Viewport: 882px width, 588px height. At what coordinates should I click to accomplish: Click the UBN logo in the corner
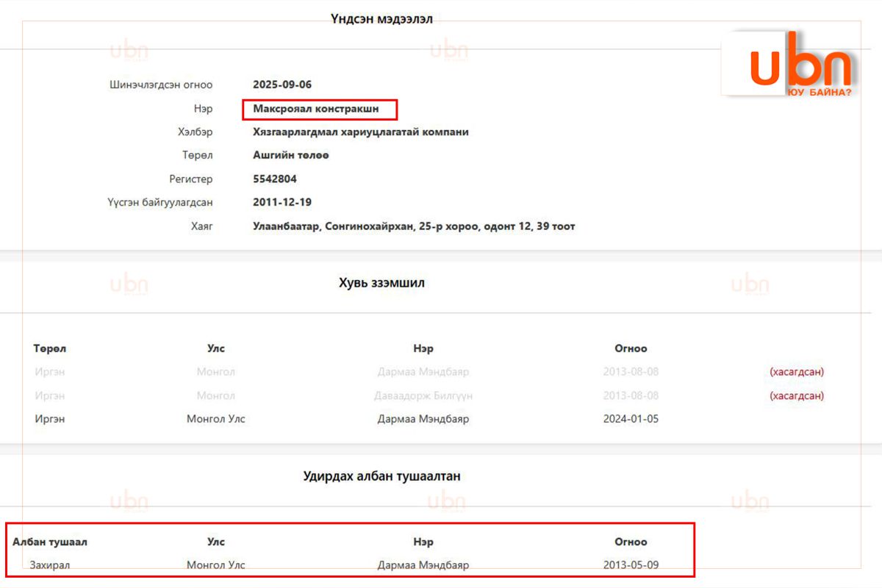[800, 65]
